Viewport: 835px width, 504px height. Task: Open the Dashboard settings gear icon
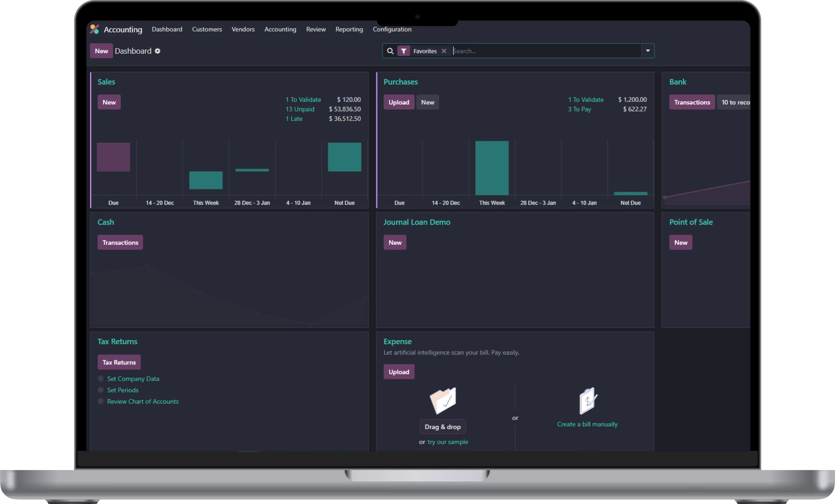[158, 51]
